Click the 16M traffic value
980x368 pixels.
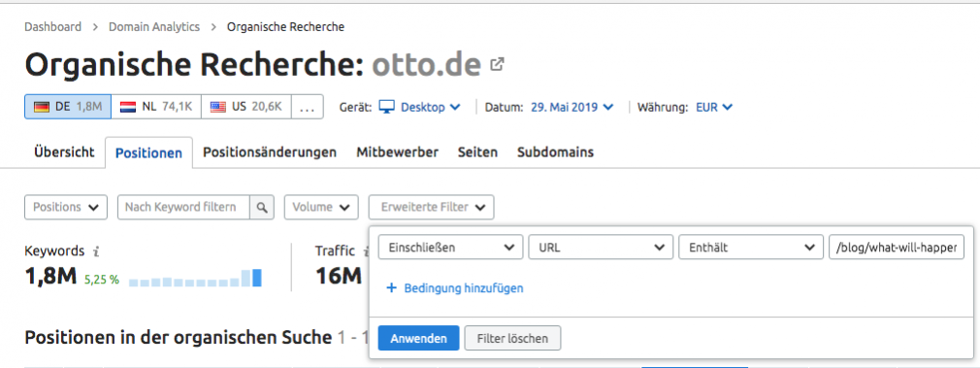pyautogui.click(x=339, y=276)
